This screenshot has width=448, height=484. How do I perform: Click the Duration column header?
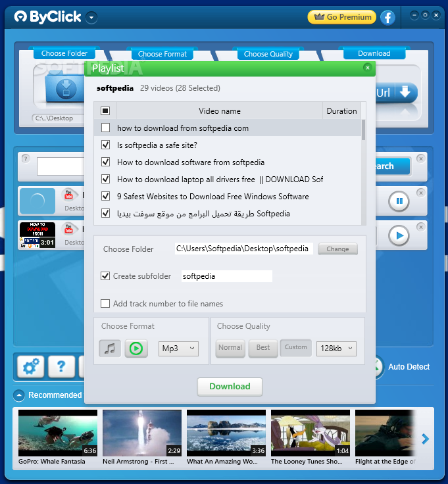[x=341, y=111]
